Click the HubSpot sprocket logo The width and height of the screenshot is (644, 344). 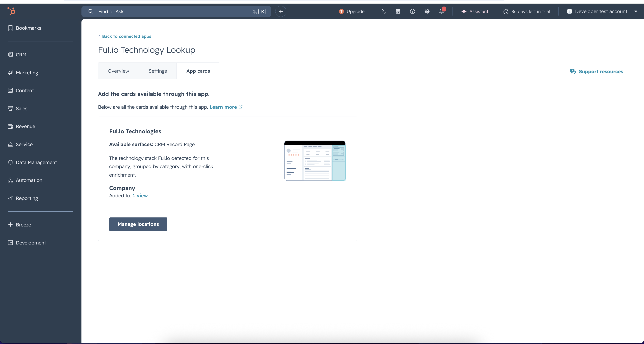click(11, 11)
